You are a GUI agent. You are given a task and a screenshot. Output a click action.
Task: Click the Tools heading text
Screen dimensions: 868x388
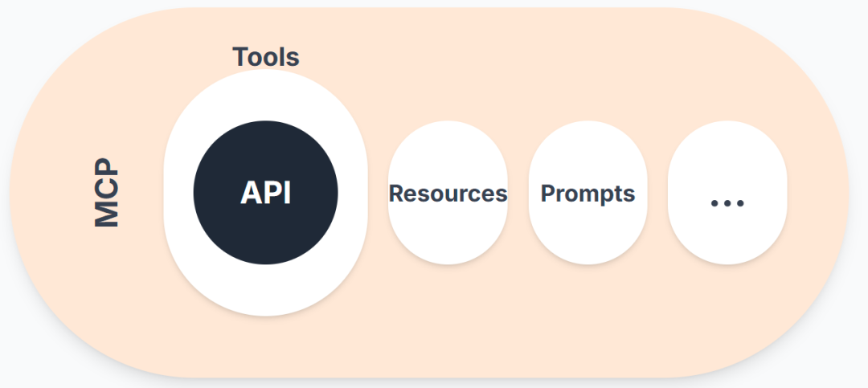coord(266,56)
